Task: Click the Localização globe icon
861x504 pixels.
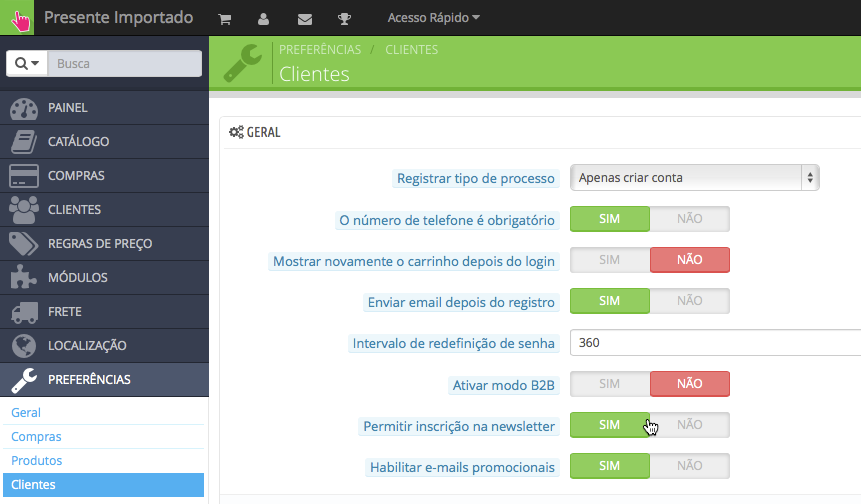Action: (x=24, y=346)
